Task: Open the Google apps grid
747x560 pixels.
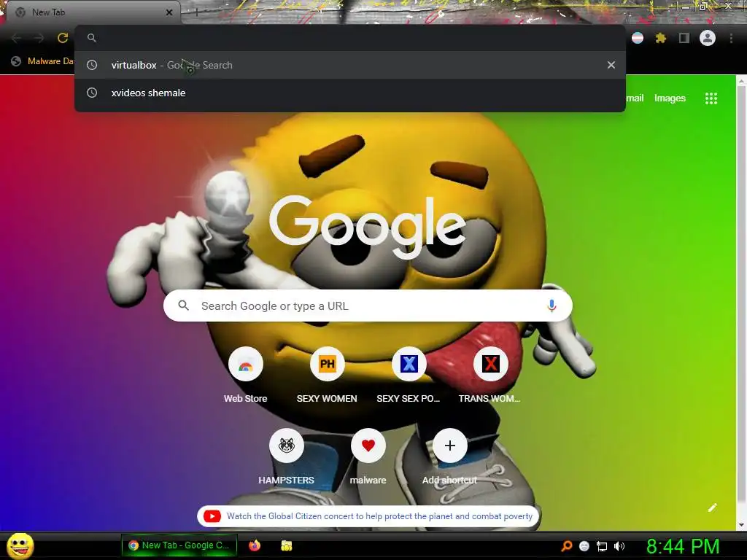Action: pyautogui.click(x=711, y=98)
